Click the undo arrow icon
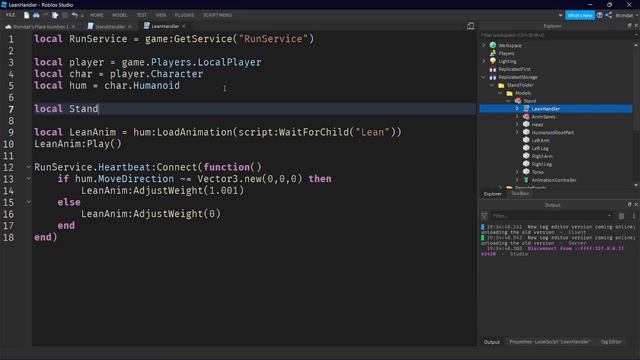Viewport: 640px width, 360px height. point(74,15)
